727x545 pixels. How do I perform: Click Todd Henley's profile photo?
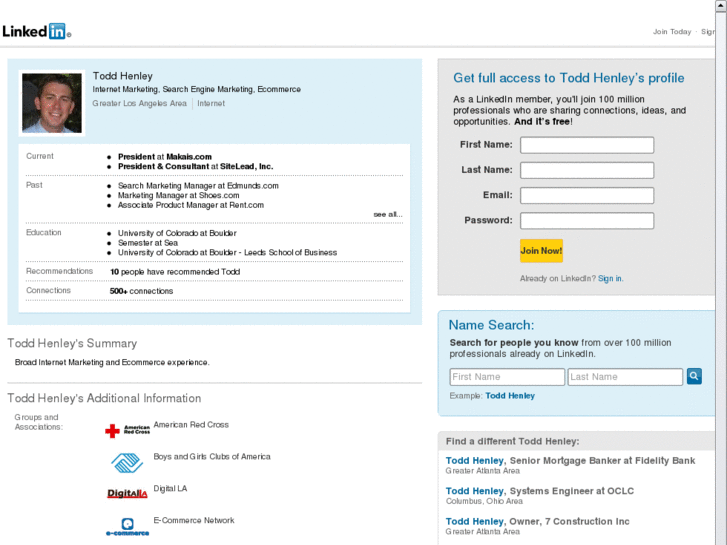[x=52, y=103]
